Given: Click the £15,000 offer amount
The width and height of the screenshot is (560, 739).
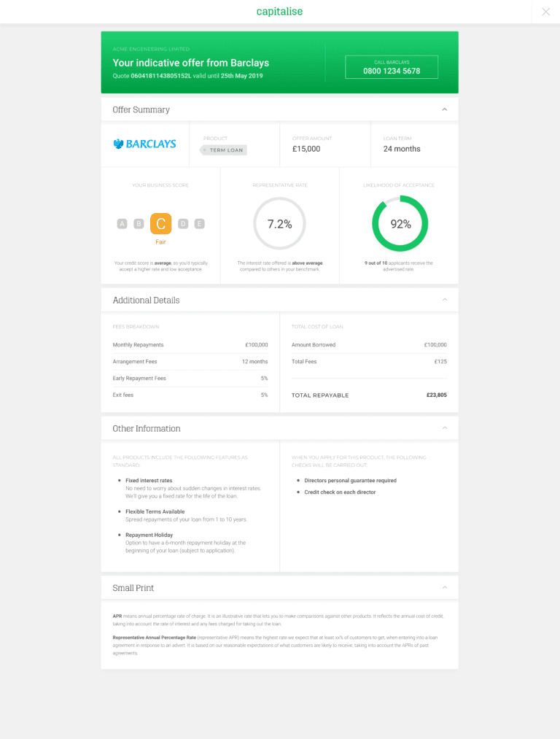Looking at the screenshot, I should (x=306, y=149).
